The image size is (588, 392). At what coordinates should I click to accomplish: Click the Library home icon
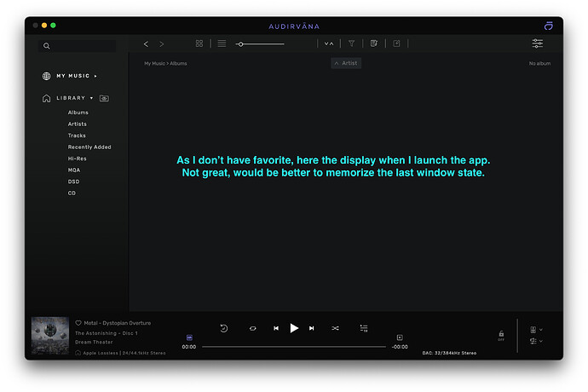click(46, 98)
